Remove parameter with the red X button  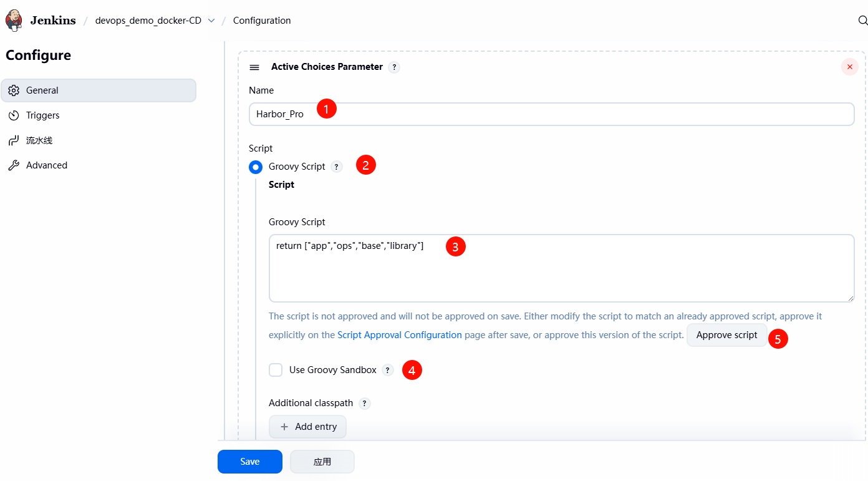(x=849, y=67)
